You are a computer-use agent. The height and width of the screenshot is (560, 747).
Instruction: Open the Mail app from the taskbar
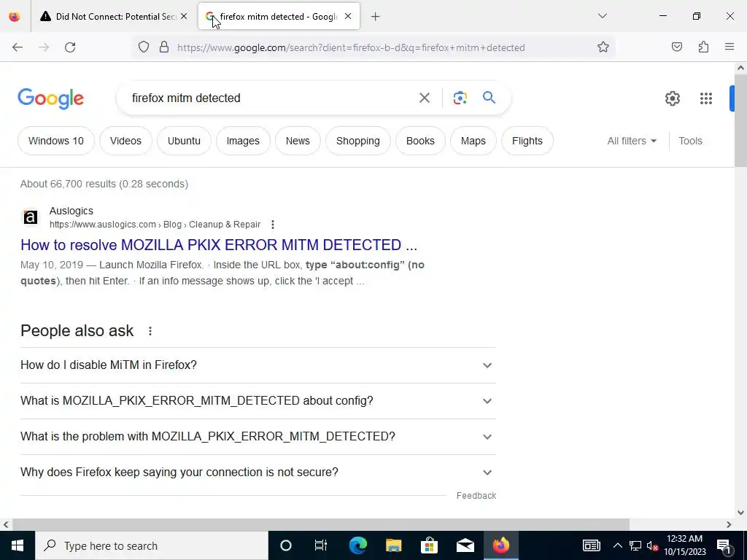(465, 545)
